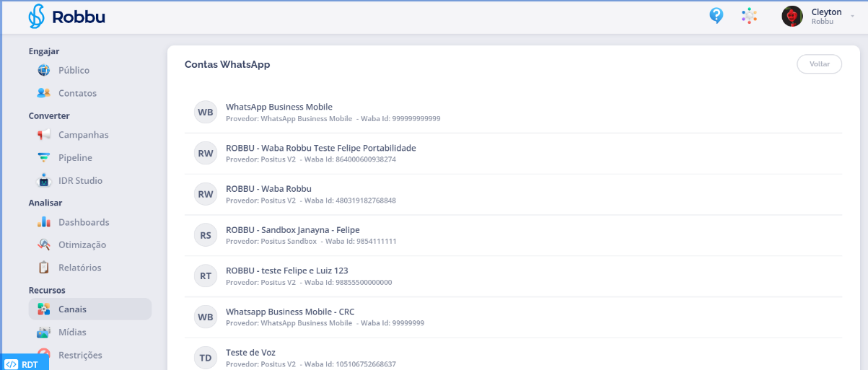The height and width of the screenshot is (370, 868).
Task: Go to Restrições in sidebar
Action: [x=79, y=355]
